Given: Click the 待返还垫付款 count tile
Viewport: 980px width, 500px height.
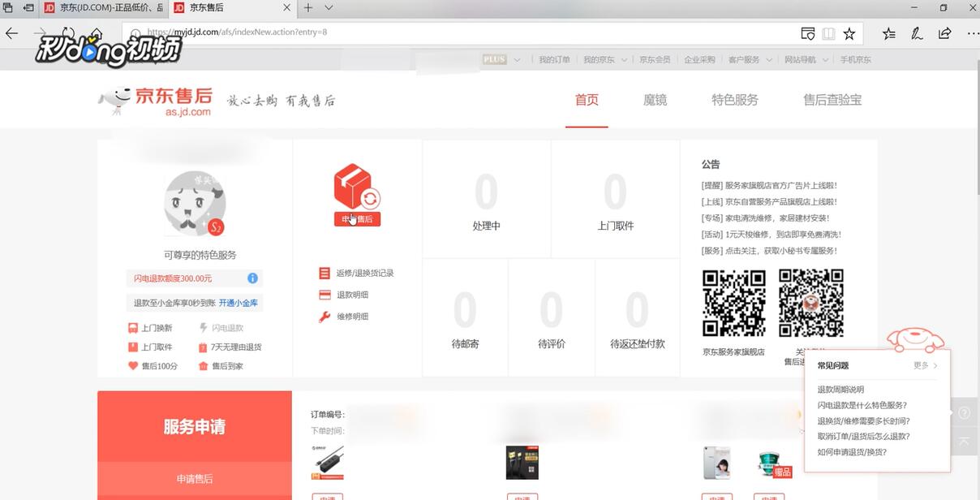Looking at the screenshot, I should [638, 317].
